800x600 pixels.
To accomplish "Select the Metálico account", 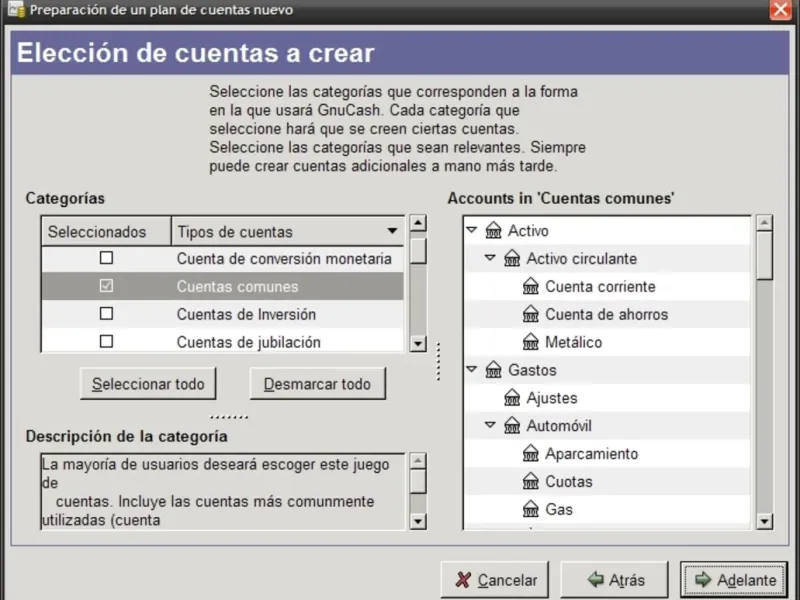I will pyautogui.click(x=573, y=342).
